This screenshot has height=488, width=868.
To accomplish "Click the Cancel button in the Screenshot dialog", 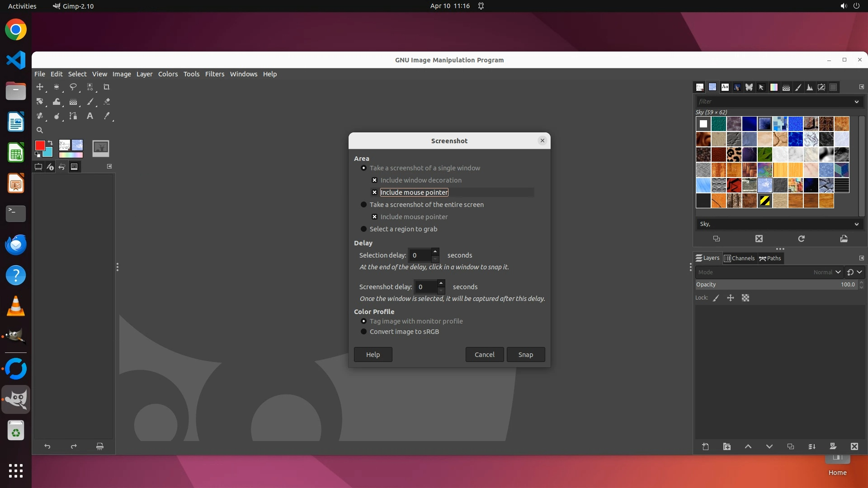I will click(484, 355).
